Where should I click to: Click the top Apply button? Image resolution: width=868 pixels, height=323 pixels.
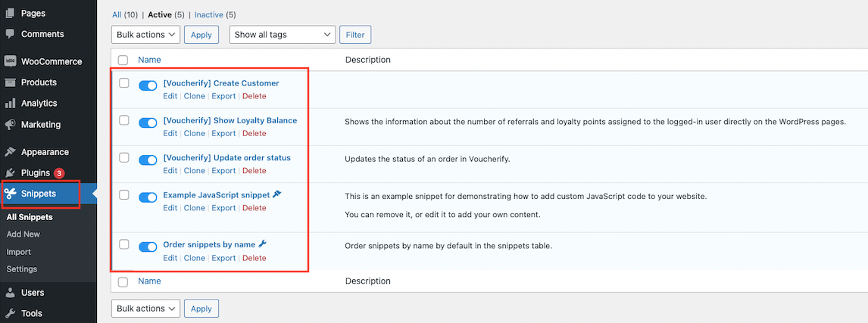201,34
